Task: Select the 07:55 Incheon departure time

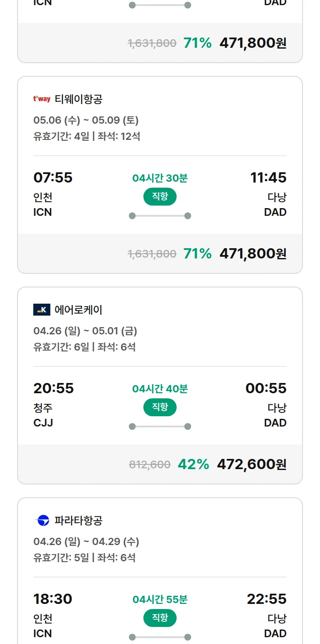Action: pos(53,177)
